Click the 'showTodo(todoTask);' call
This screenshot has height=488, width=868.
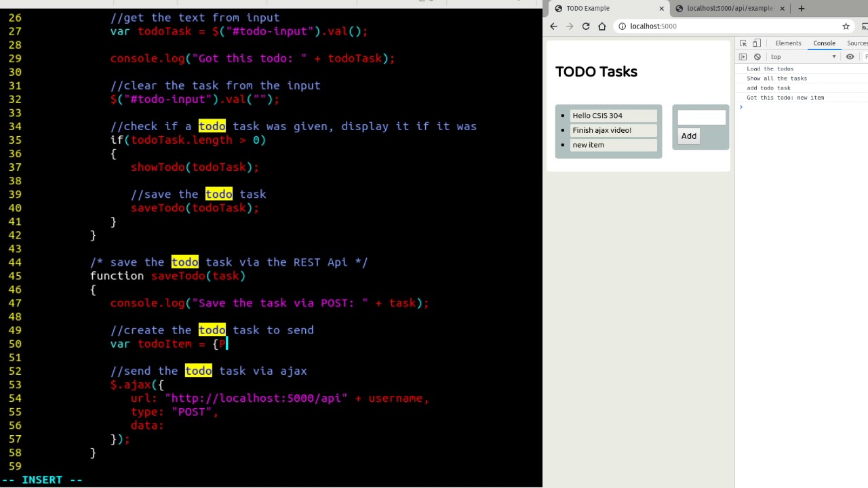click(195, 167)
